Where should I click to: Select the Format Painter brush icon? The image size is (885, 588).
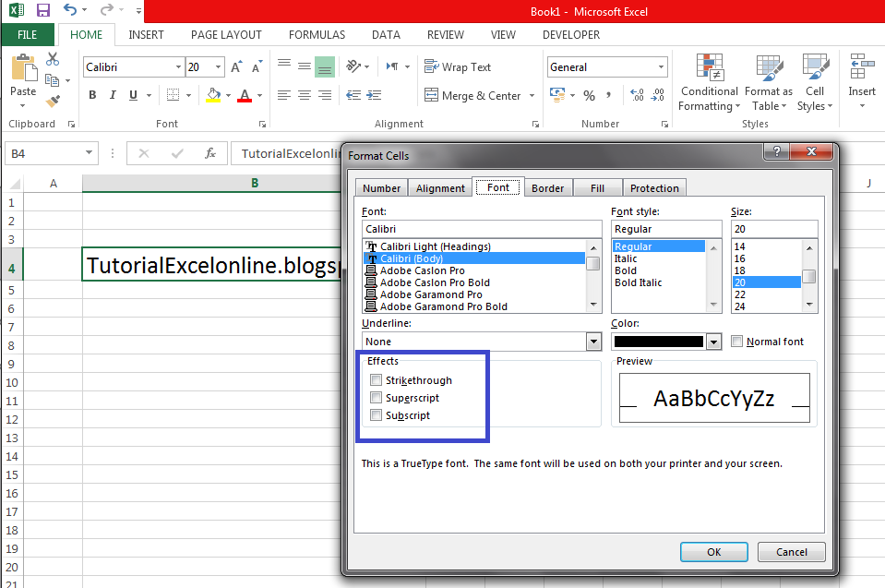(53, 101)
